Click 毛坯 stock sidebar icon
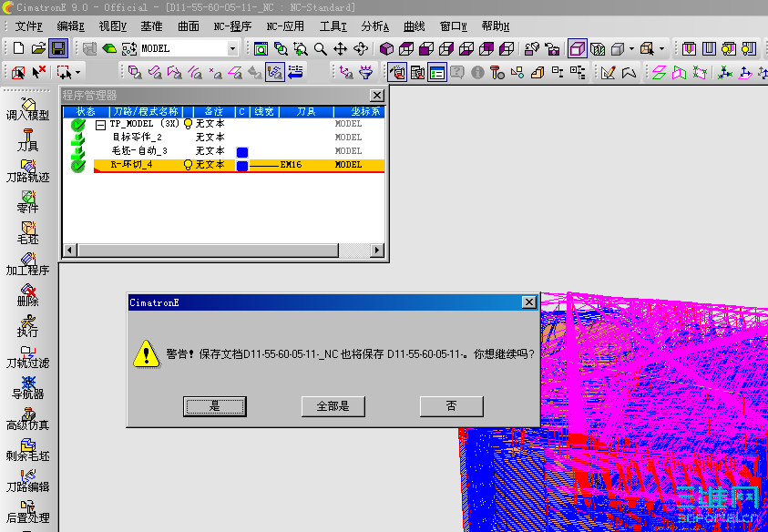The image size is (768, 532). pyautogui.click(x=28, y=233)
